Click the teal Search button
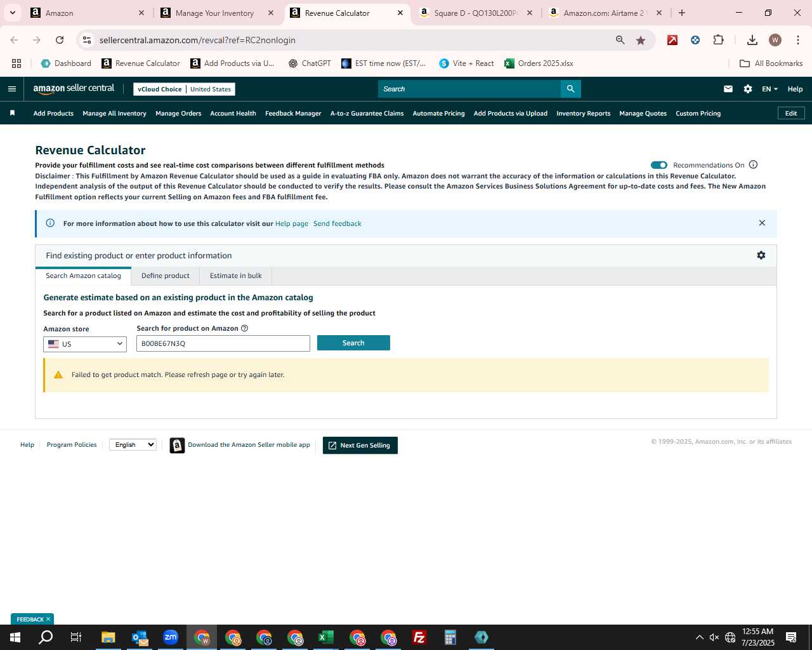This screenshot has height=650, width=812. [x=353, y=343]
